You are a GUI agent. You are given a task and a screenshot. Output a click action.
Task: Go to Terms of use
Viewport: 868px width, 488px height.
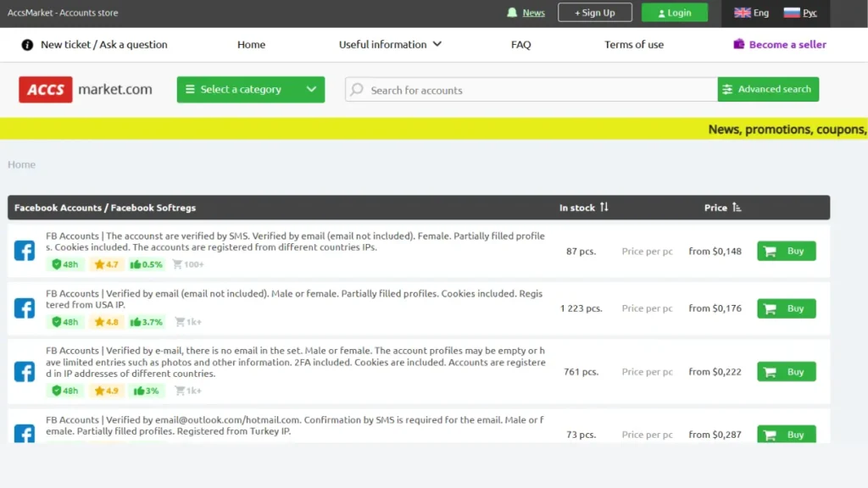pos(634,45)
